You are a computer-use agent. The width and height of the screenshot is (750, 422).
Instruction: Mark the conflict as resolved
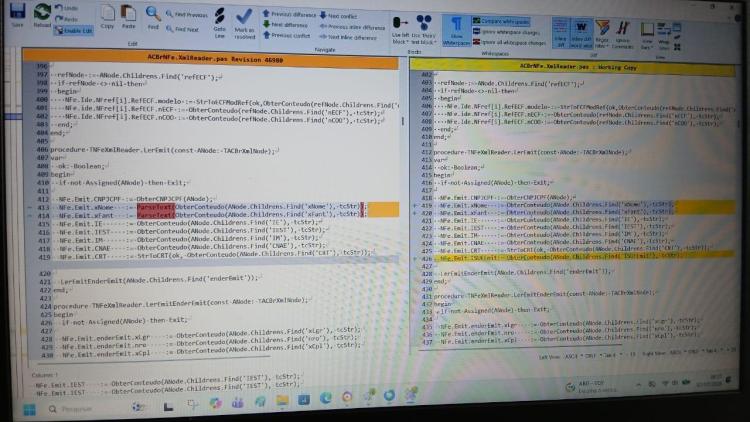244,23
